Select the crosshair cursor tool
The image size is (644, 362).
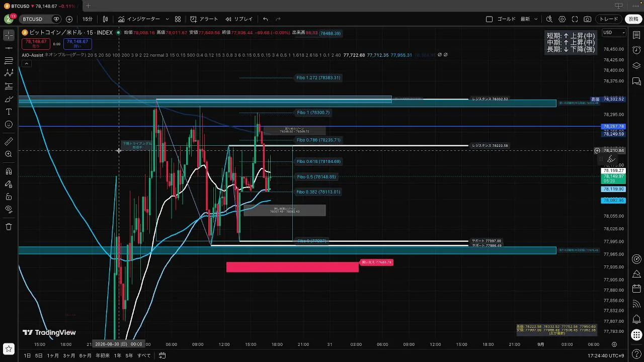(x=9, y=35)
